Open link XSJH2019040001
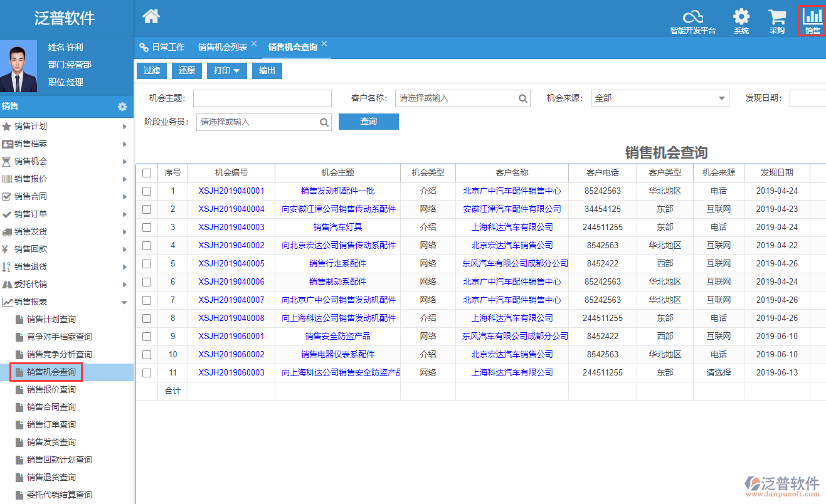This screenshot has width=826, height=504. click(x=231, y=191)
